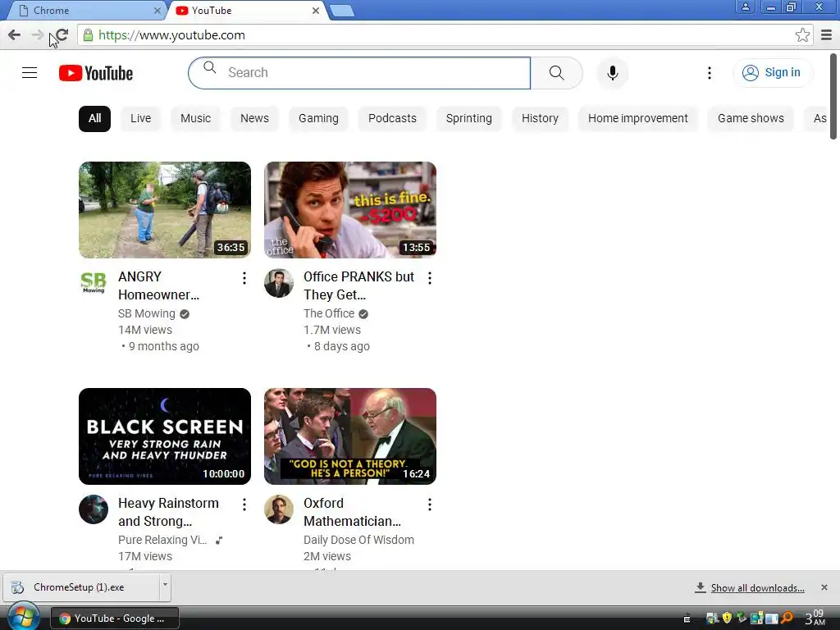Open The Office channel name link
The image size is (840, 630).
[329, 314]
